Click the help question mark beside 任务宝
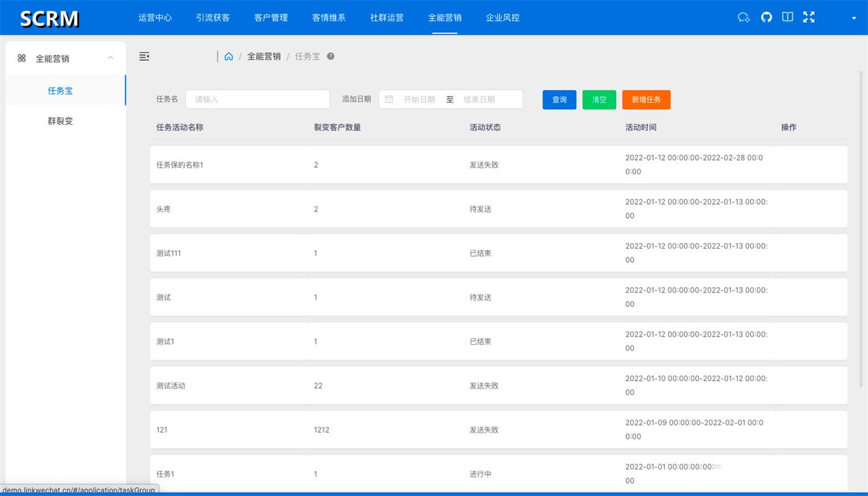Image resolution: width=868 pixels, height=496 pixels. tap(330, 56)
